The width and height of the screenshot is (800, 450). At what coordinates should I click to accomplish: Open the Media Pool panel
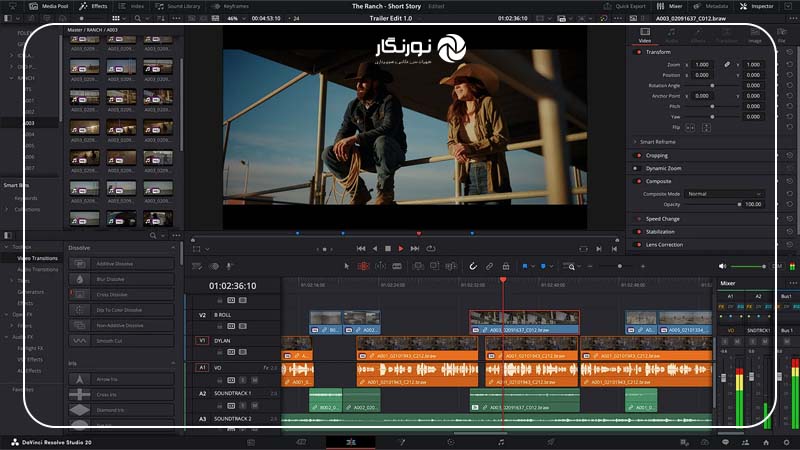click(x=49, y=6)
